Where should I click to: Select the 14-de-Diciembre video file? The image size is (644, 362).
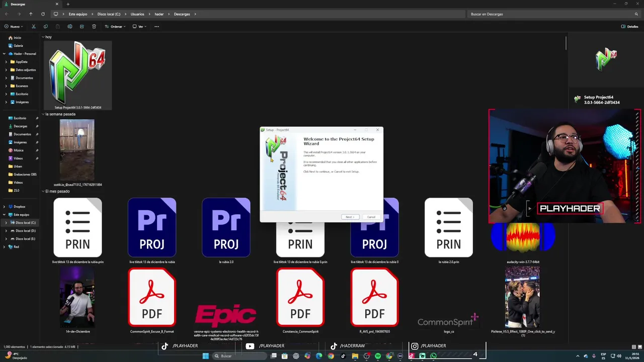[77, 300]
